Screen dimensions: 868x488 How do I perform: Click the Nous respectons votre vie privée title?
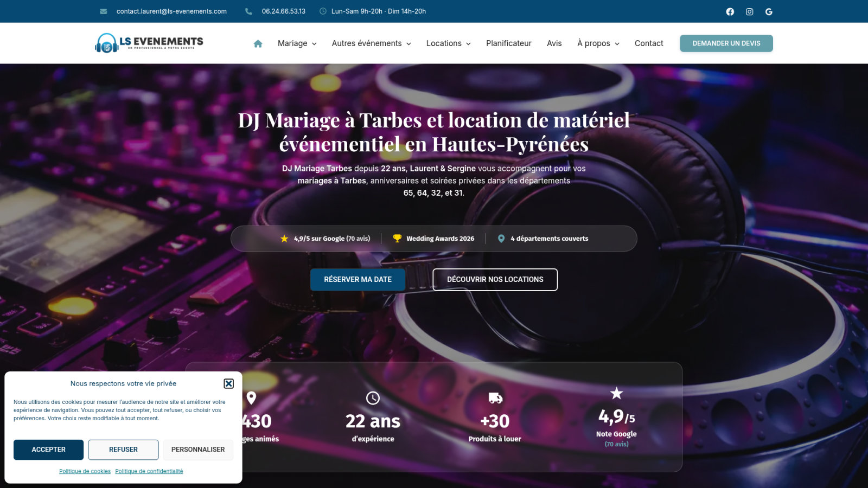tap(123, 383)
